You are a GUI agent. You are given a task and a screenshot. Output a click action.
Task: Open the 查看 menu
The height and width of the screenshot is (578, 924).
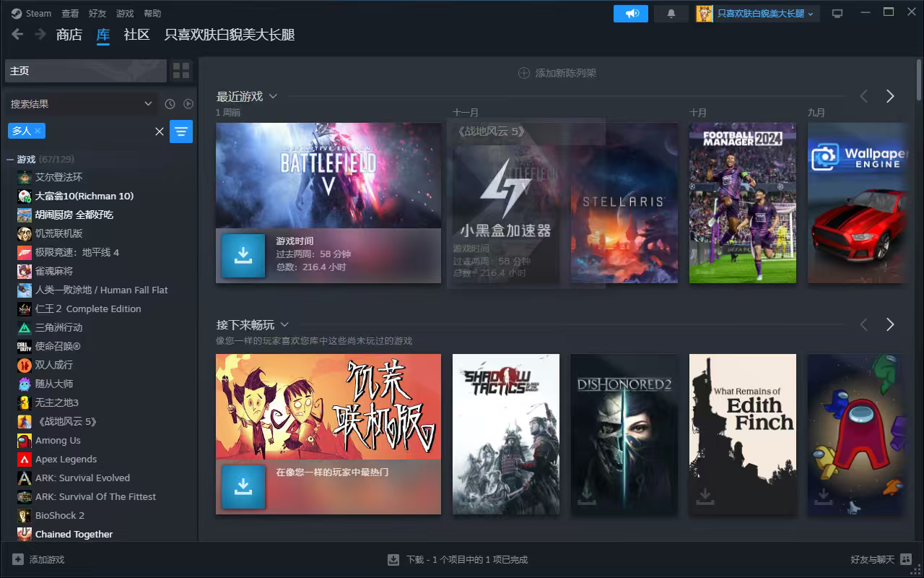pos(69,12)
